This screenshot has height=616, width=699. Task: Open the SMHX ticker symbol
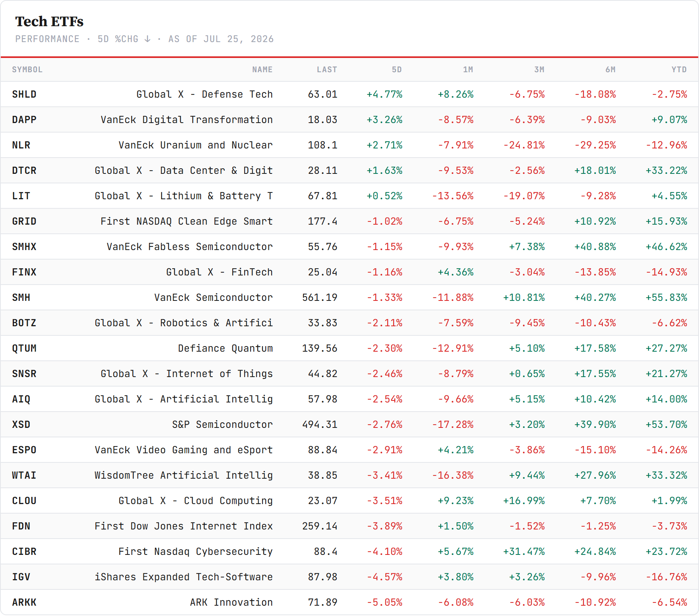pyautogui.click(x=24, y=247)
